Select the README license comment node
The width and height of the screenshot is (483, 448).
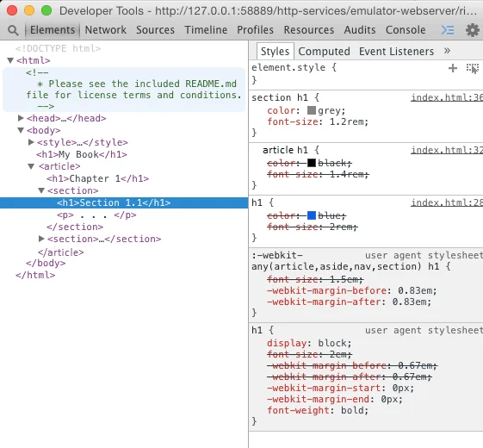(124, 90)
